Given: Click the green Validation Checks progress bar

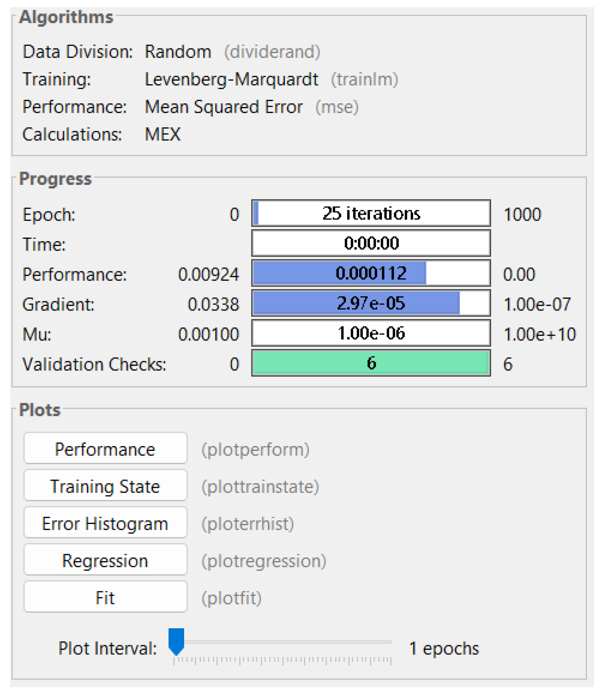Looking at the screenshot, I should (371, 363).
